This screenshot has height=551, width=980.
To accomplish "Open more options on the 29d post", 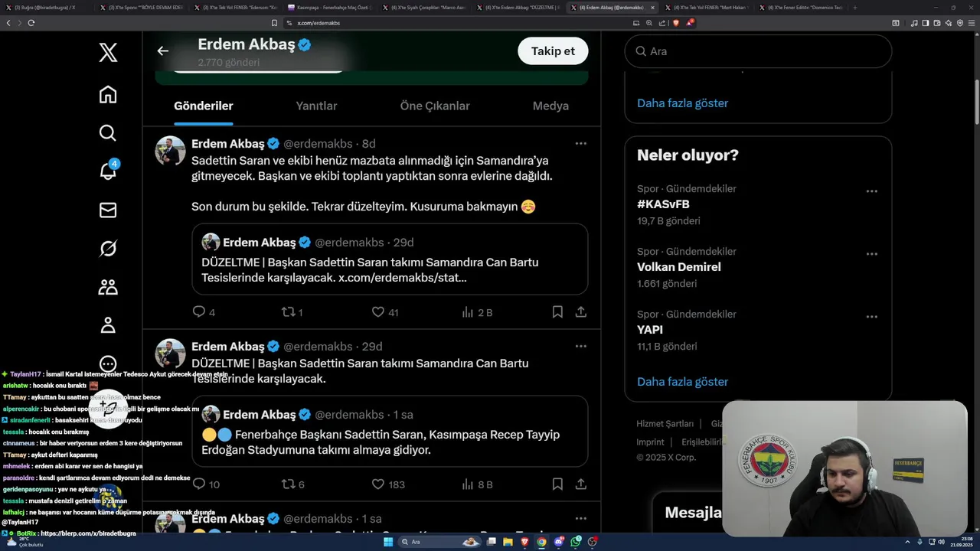I will 580,346.
